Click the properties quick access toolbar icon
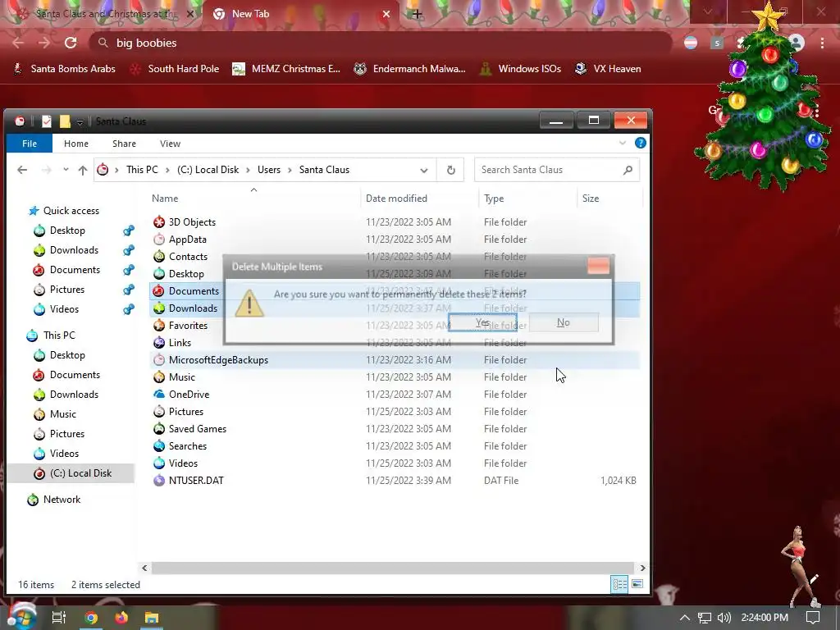 47,121
